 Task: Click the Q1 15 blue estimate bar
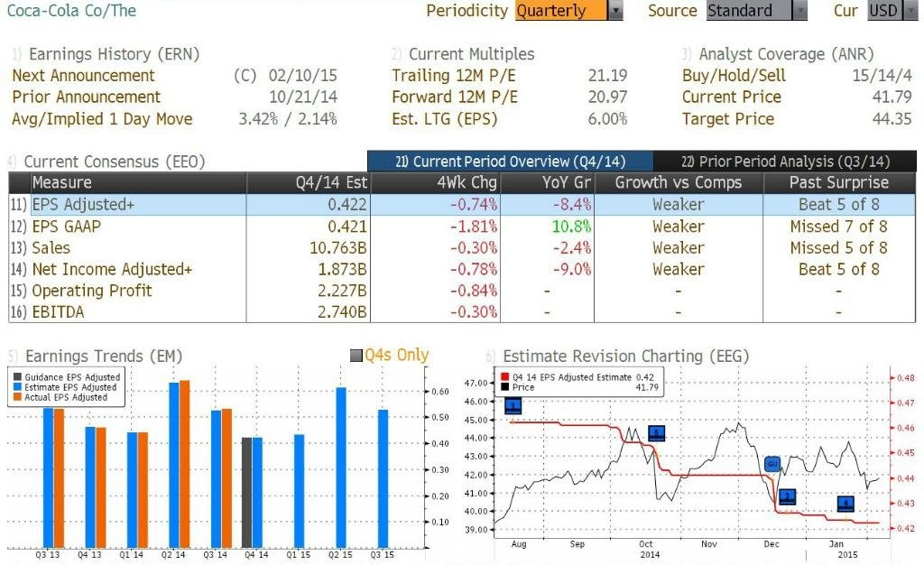point(299,491)
